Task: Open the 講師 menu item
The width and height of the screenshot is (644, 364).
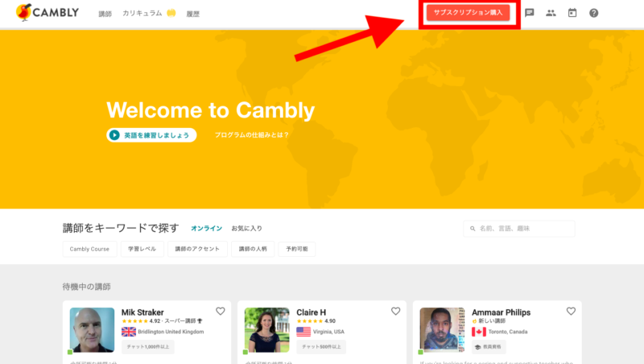Action: pos(105,14)
